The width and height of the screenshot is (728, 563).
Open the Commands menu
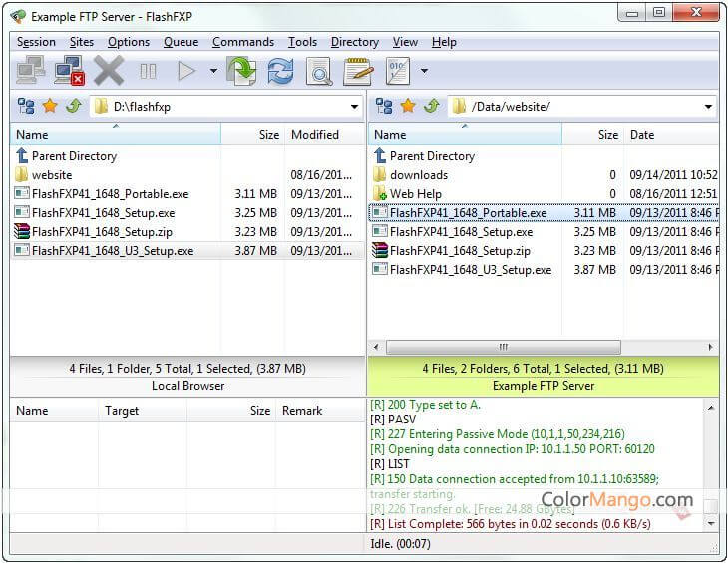[242, 42]
